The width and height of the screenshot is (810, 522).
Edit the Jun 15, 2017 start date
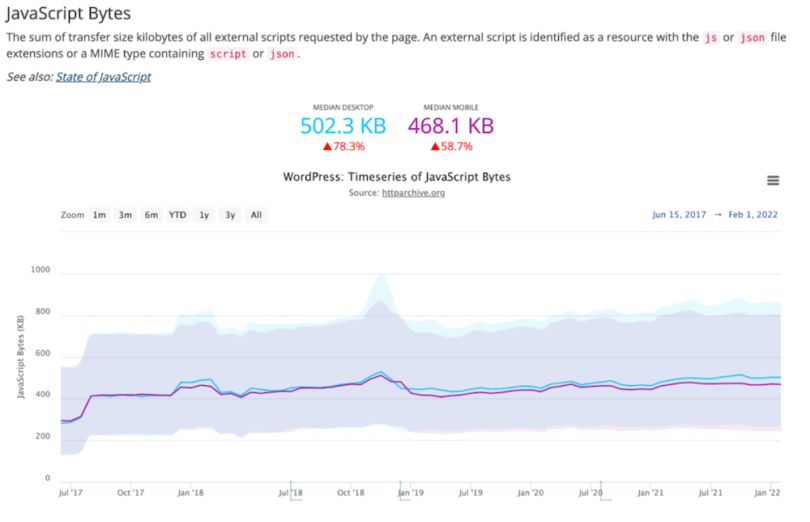pyautogui.click(x=679, y=214)
